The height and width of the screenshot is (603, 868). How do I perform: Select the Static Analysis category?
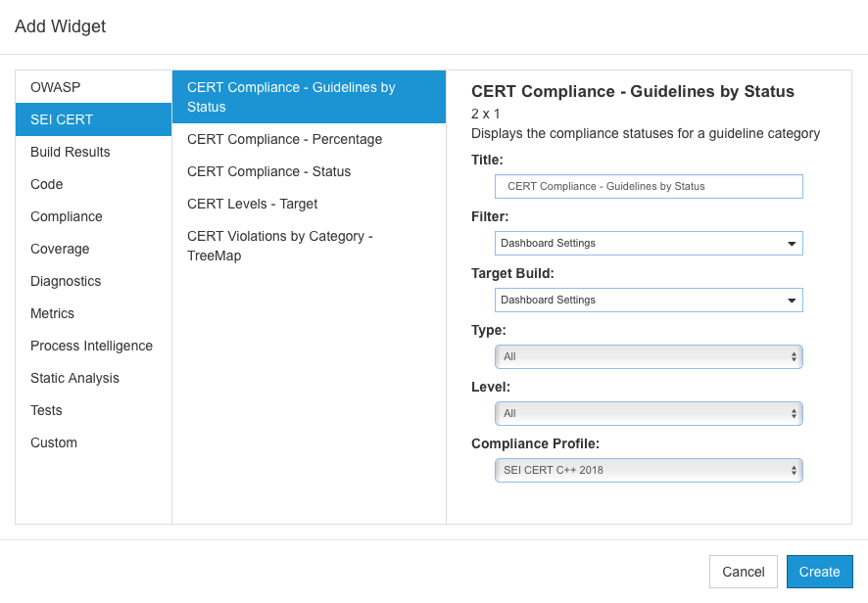[x=93, y=379]
